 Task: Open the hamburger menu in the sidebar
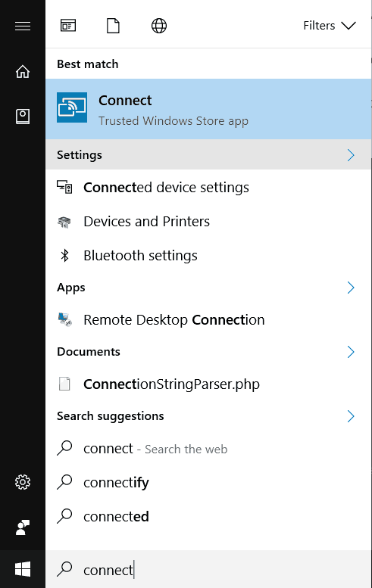pyautogui.click(x=23, y=26)
